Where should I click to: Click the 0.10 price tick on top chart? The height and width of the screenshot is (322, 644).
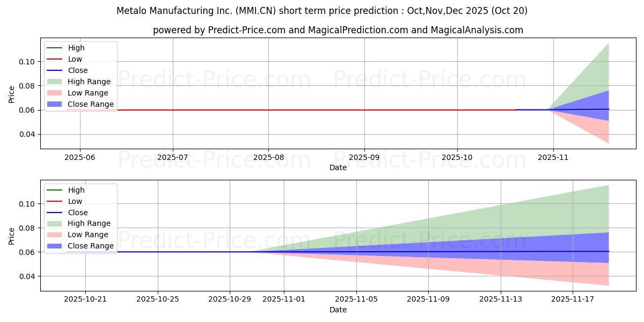coord(28,62)
